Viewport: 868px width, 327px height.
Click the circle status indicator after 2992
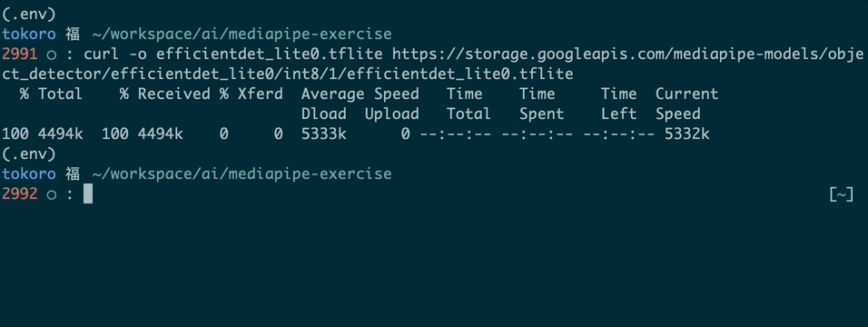click(51, 194)
